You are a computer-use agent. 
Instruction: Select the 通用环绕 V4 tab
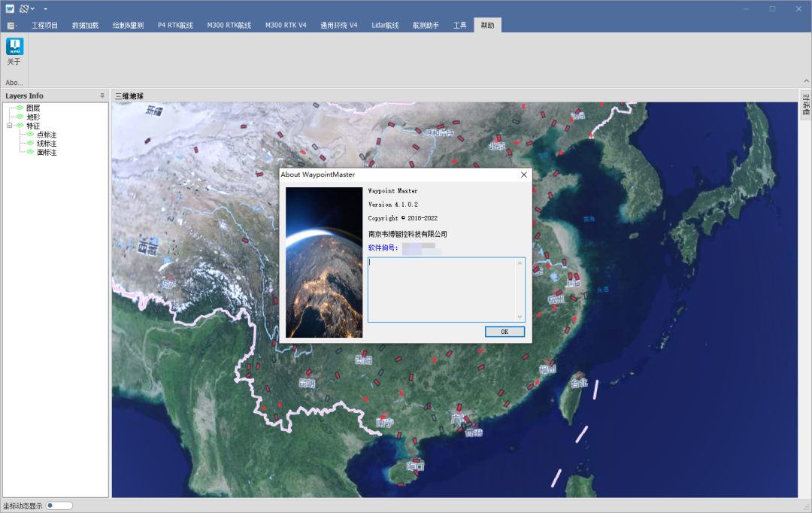tap(338, 26)
